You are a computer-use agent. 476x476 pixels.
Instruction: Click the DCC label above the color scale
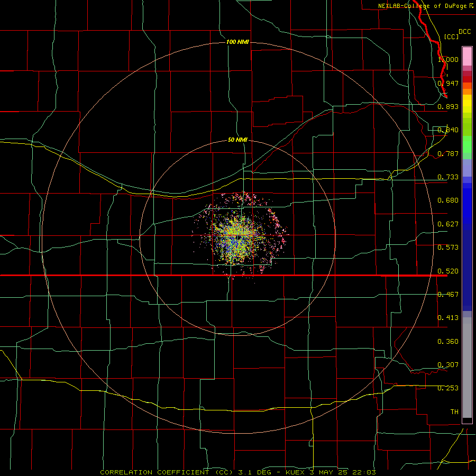pyautogui.click(x=464, y=32)
